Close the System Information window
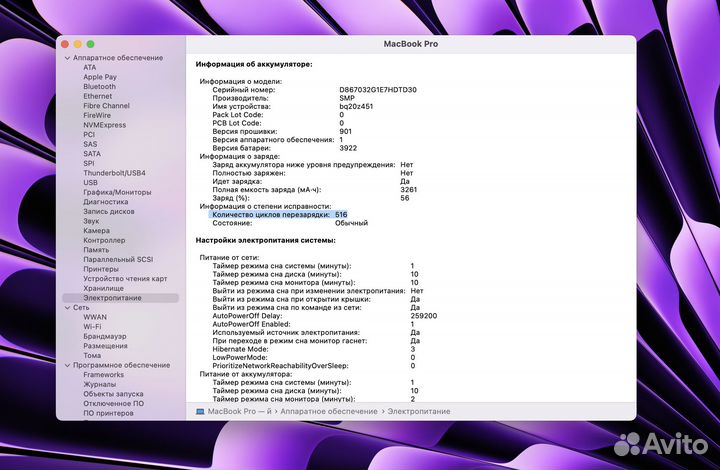 coord(65,44)
